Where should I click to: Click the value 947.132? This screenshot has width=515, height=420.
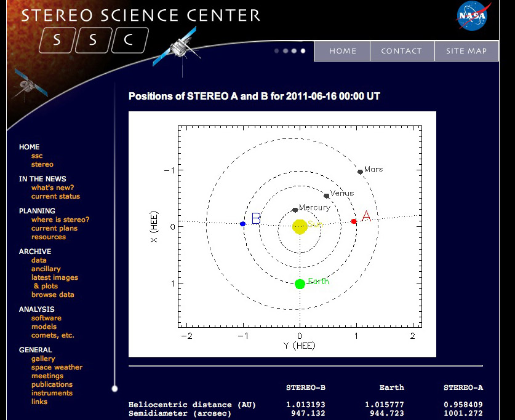click(x=308, y=413)
